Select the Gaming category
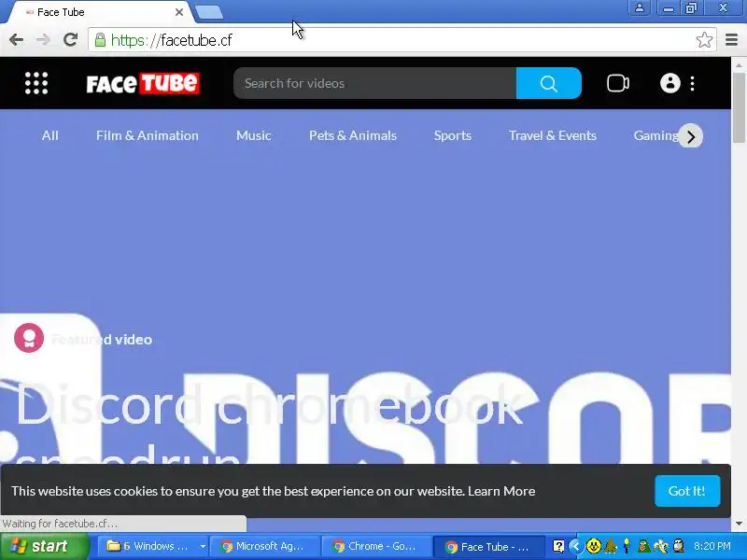Viewport: 747px width, 560px height. (x=655, y=135)
